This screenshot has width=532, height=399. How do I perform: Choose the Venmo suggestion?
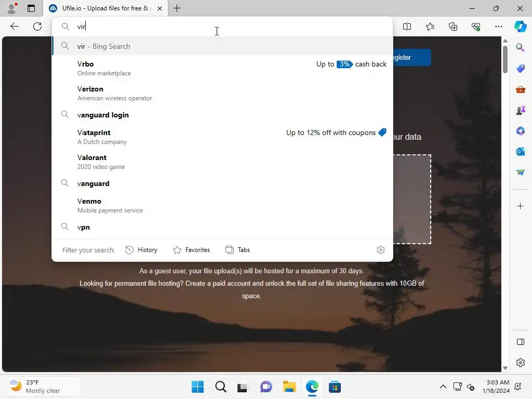pyautogui.click(x=222, y=205)
